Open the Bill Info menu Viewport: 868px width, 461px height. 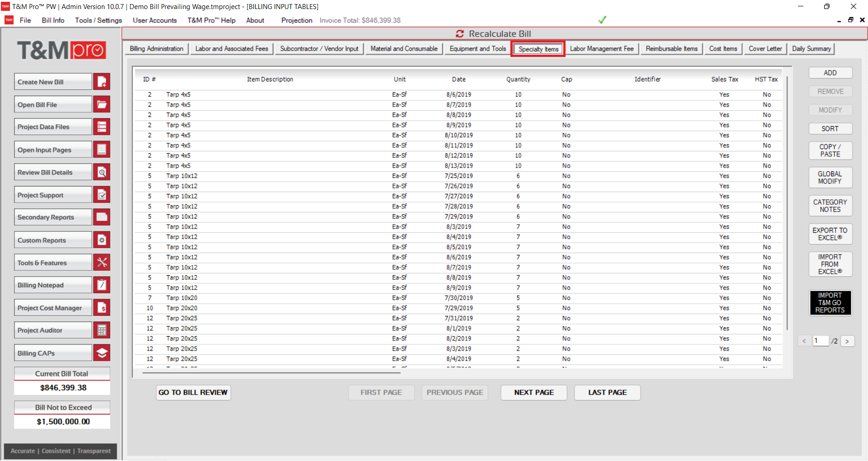click(x=53, y=20)
